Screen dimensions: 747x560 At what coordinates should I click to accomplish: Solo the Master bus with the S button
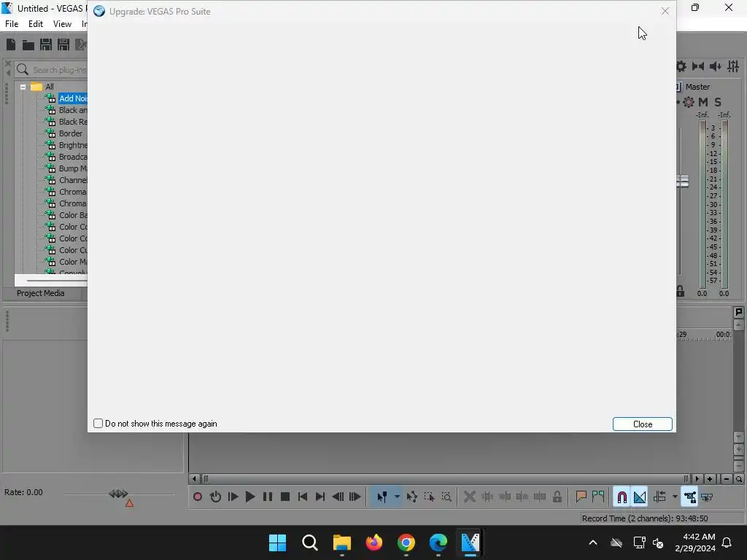click(718, 102)
